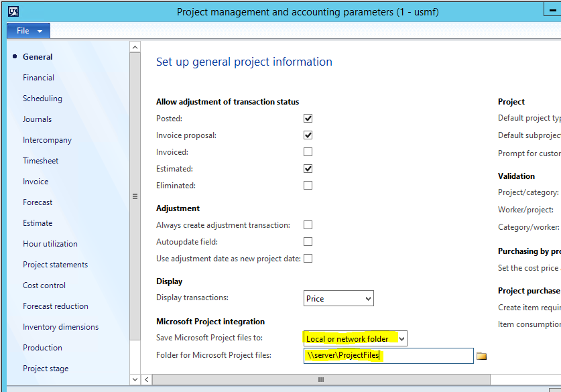Enable the Invoiced checkbox

point(308,151)
